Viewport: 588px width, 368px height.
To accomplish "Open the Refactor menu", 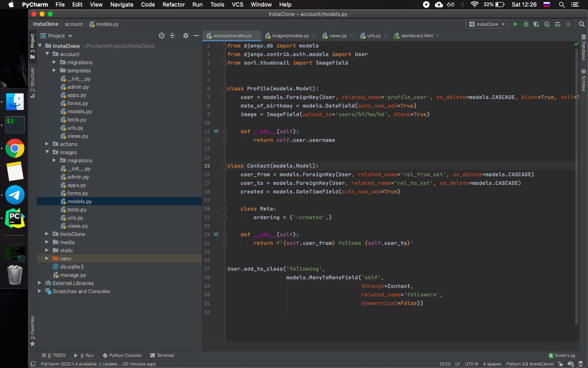I will click(x=174, y=5).
